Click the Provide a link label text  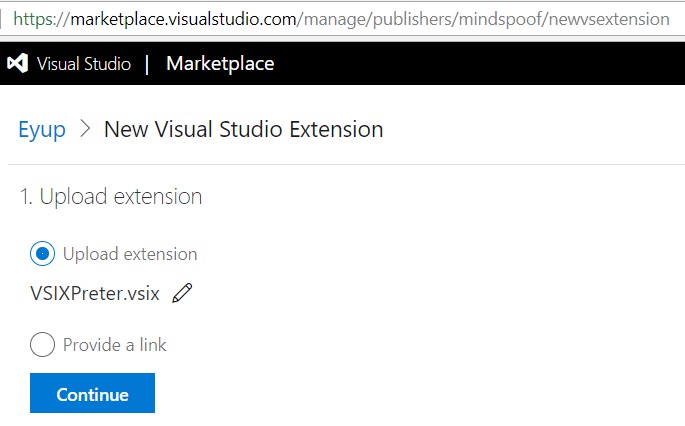[114, 345]
